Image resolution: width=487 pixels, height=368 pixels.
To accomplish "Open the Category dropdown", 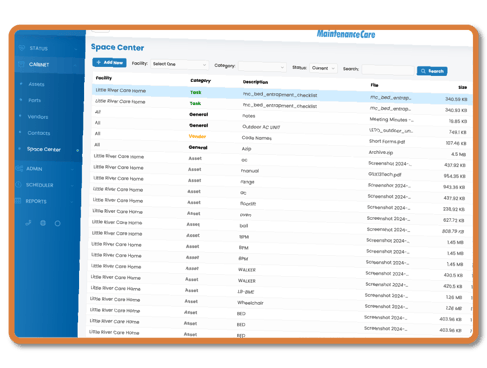I will 262,67.
